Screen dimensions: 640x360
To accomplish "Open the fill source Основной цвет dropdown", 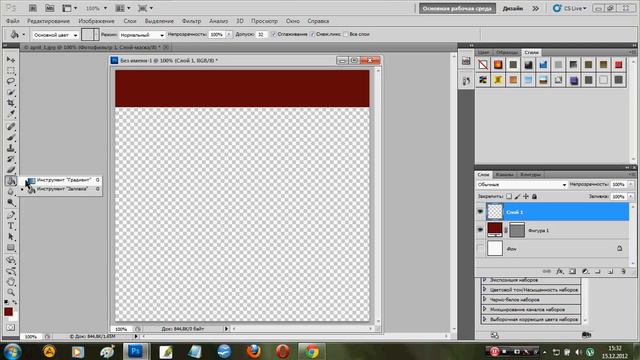I will (55, 35).
